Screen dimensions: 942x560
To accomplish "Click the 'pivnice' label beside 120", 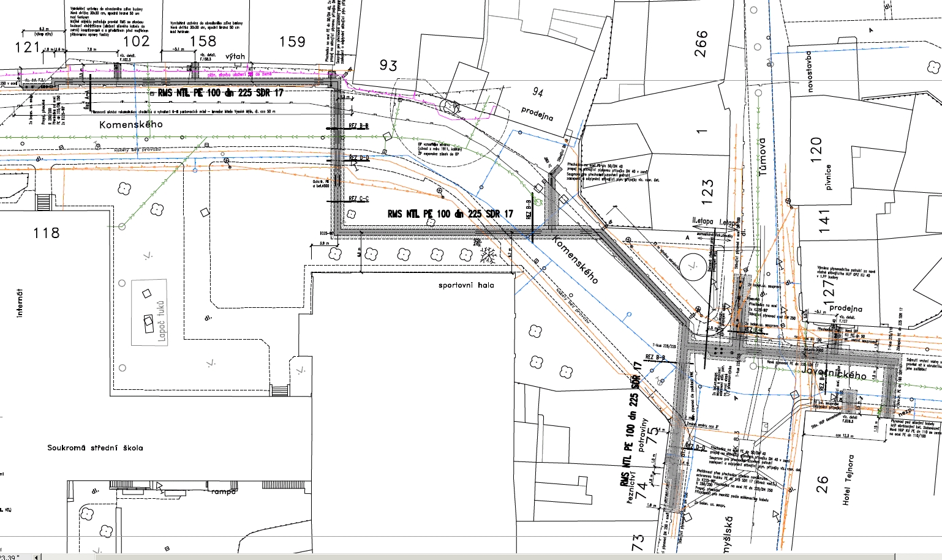I will point(828,177).
